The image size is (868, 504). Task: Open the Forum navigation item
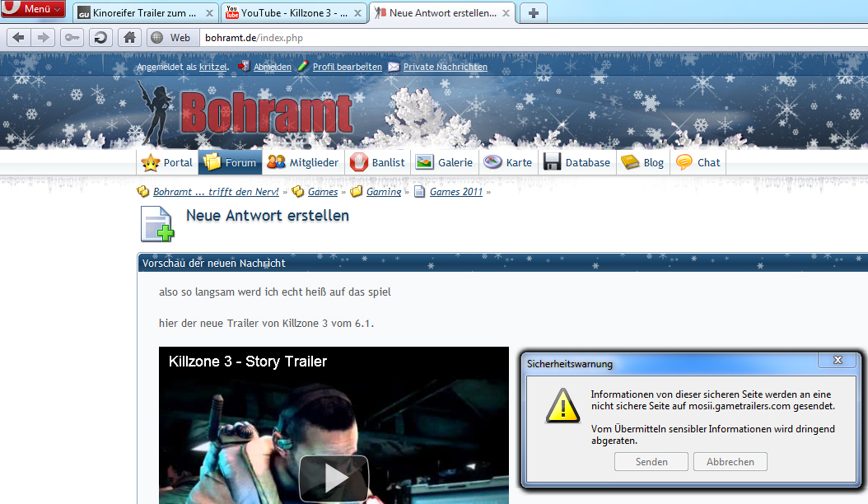pos(231,162)
